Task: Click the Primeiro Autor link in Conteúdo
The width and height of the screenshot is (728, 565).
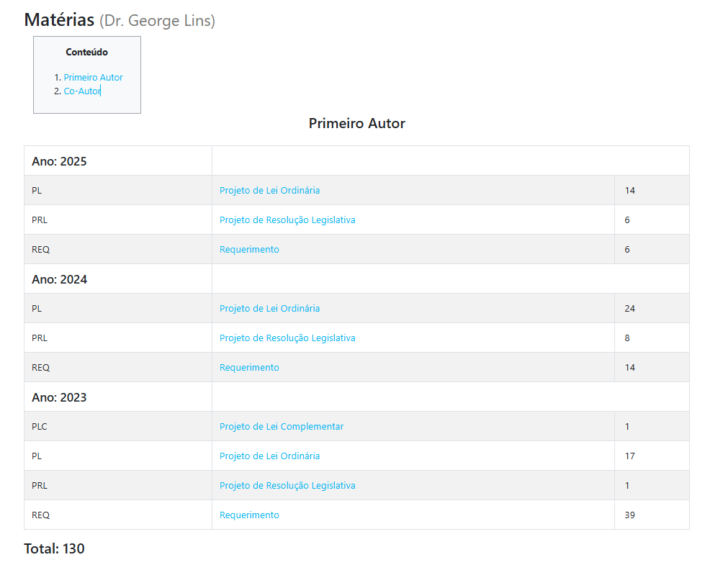Action: tap(93, 77)
